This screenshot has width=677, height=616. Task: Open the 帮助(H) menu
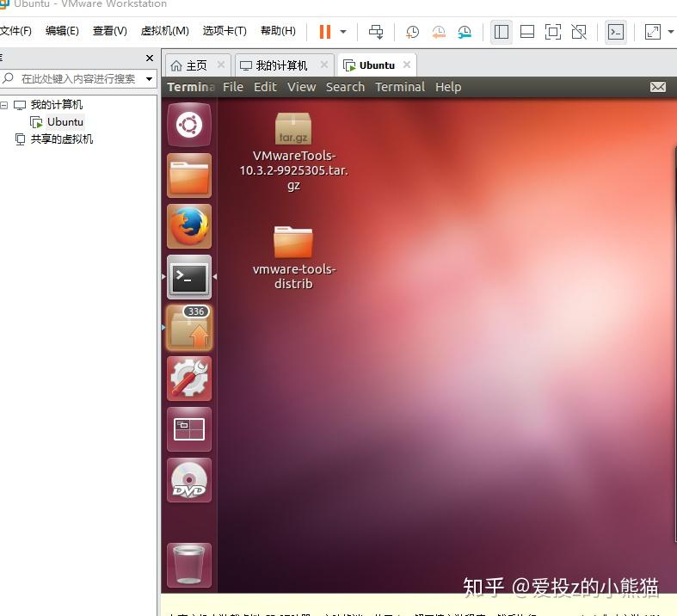[278, 31]
